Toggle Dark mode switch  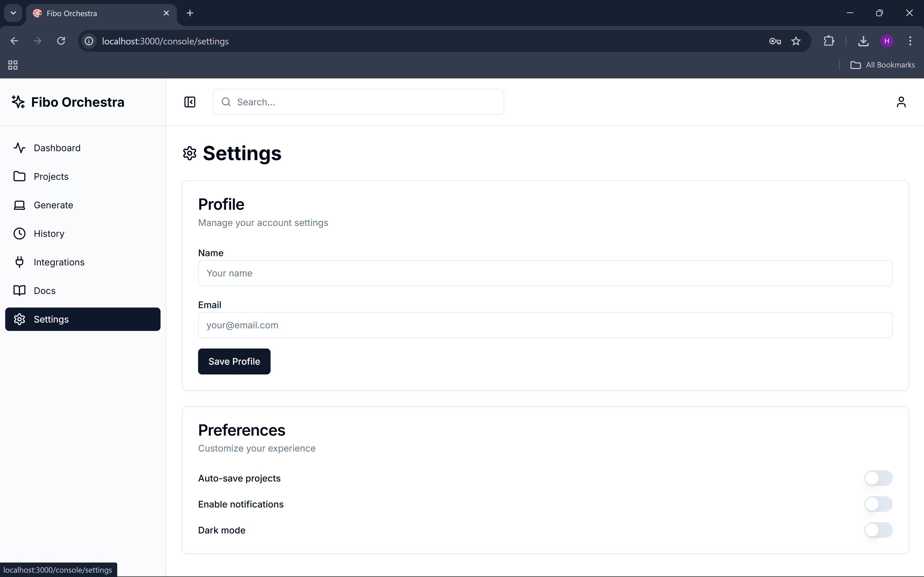(878, 530)
